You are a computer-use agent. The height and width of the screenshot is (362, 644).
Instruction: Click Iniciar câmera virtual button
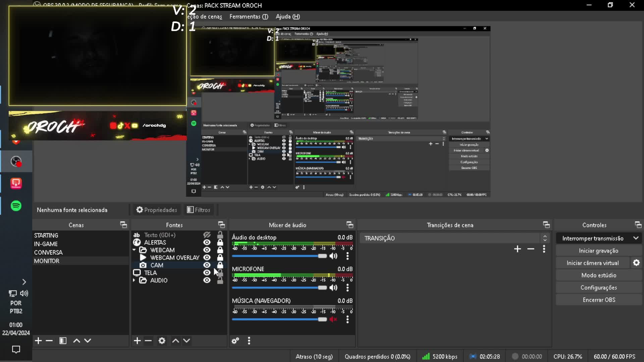point(593,263)
